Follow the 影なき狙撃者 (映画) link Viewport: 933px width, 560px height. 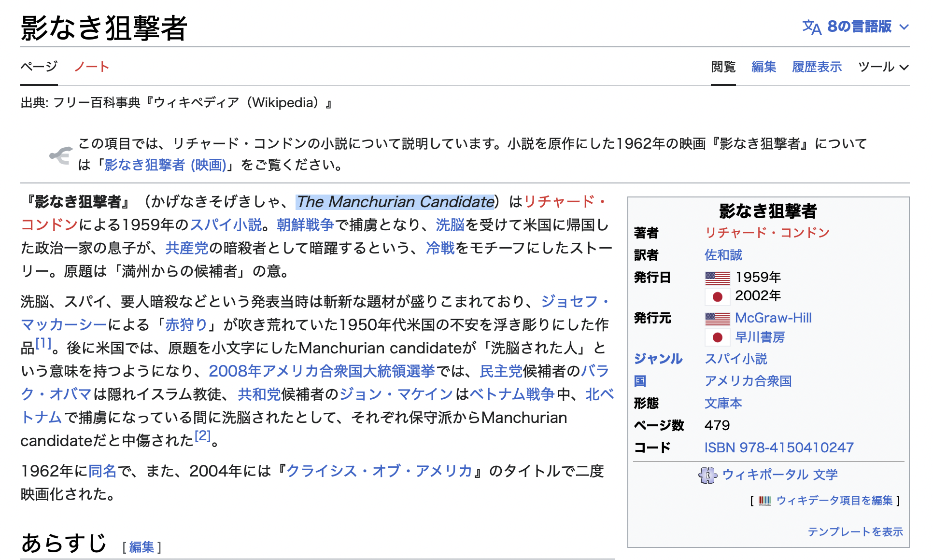click(165, 165)
